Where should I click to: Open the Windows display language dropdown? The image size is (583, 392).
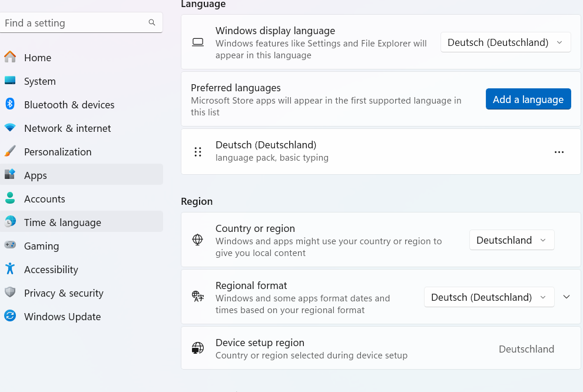click(x=505, y=42)
